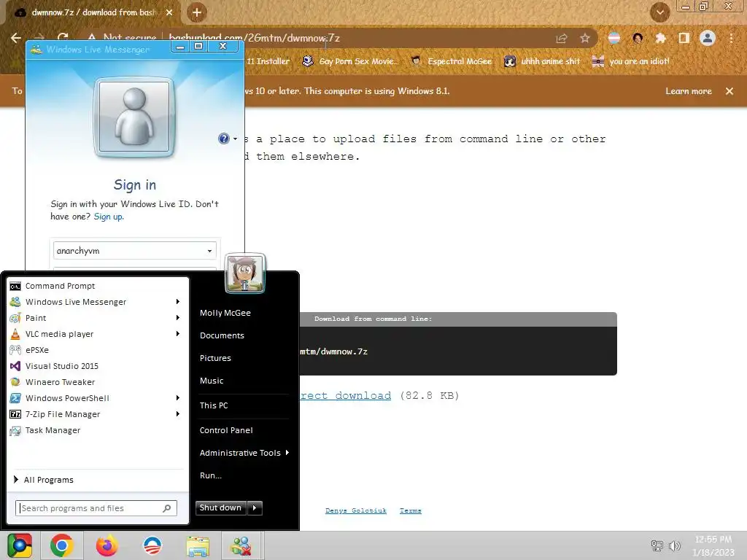Click the clock in the system tray
Image resolution: width=747 pixels, height=560 pixels.
(x=713, y=545)
